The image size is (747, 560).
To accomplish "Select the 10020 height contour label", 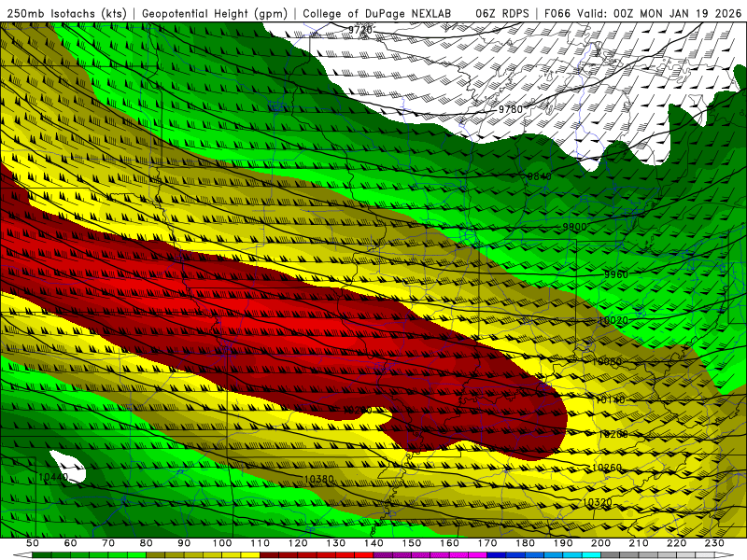I will click(613, 321).
